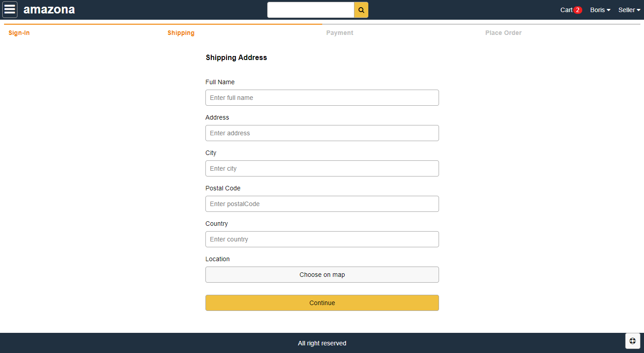Click the Country input field
This screenshot has width=644, height=353.
point(322,239)
